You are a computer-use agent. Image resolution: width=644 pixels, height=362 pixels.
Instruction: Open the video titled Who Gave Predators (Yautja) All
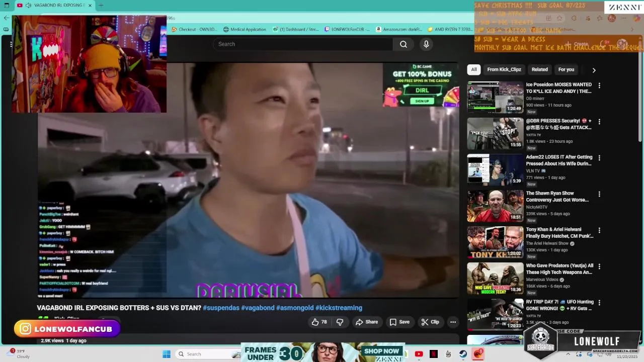pos(559,269)
